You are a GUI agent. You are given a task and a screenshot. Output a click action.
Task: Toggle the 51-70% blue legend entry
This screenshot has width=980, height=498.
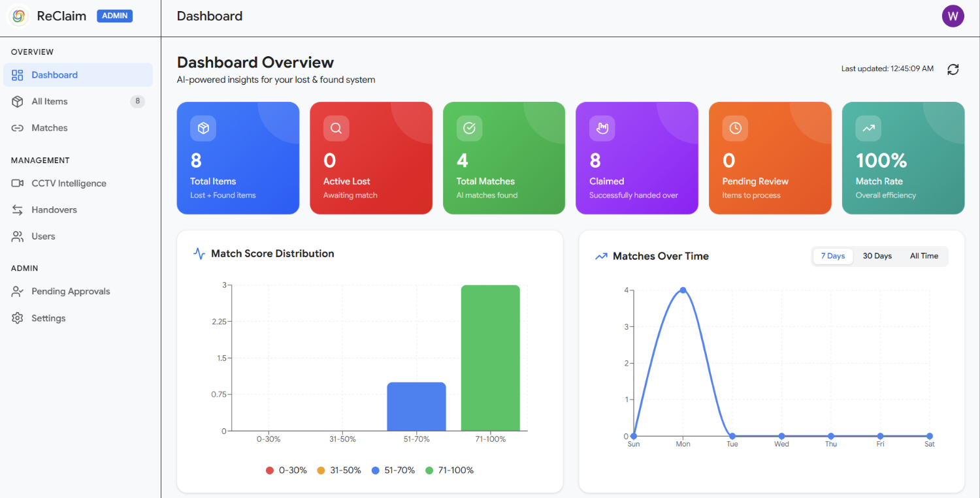[393, 470]
